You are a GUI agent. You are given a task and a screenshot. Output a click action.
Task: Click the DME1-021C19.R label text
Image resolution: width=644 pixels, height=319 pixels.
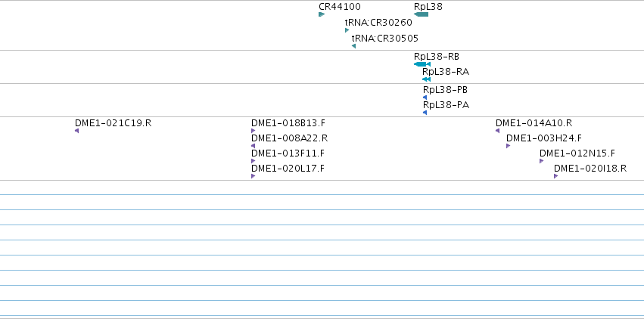(113, 123)
